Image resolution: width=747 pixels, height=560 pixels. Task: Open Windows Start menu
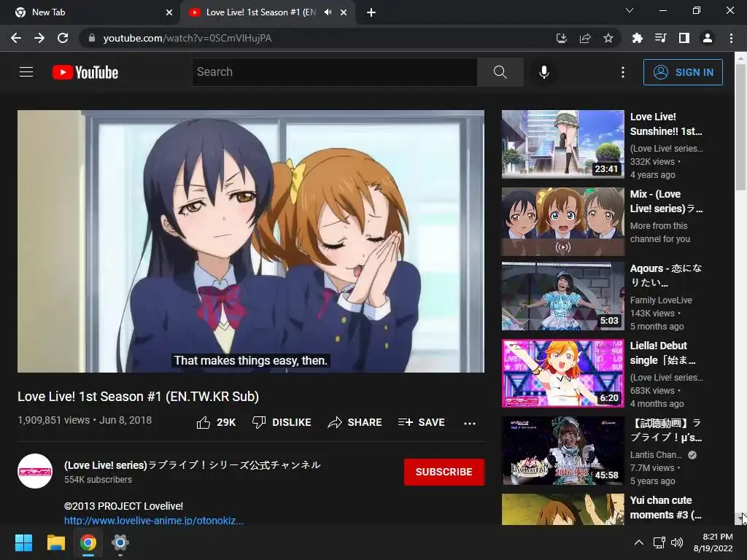[x=23, y=542]
